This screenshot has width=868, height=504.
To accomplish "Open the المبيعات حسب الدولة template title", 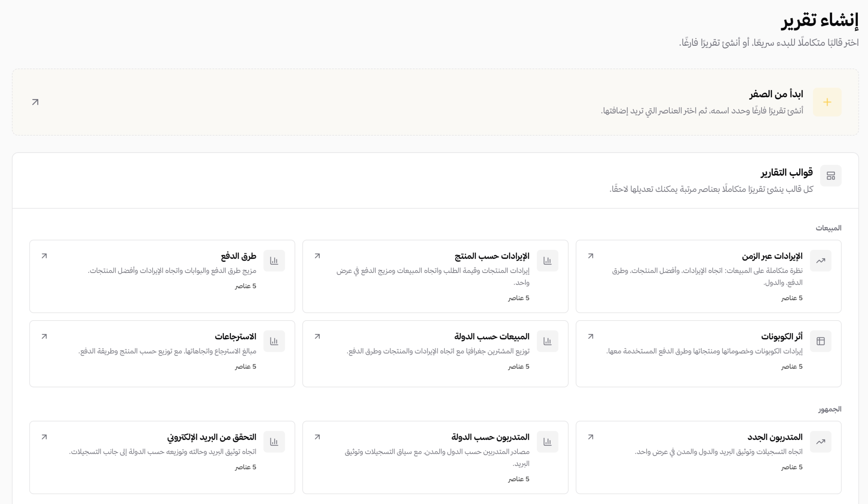I will point(492,336).
